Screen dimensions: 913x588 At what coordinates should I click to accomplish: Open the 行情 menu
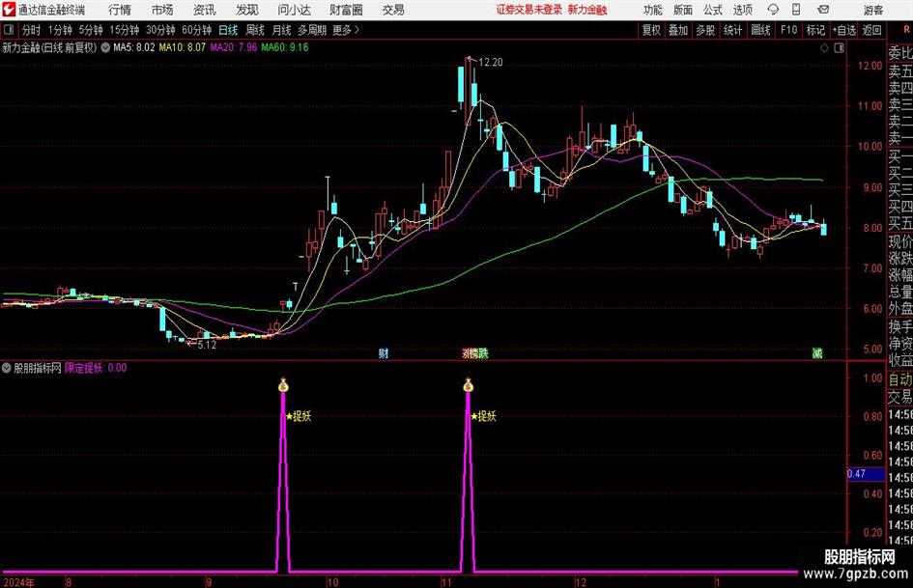(120, 10)
